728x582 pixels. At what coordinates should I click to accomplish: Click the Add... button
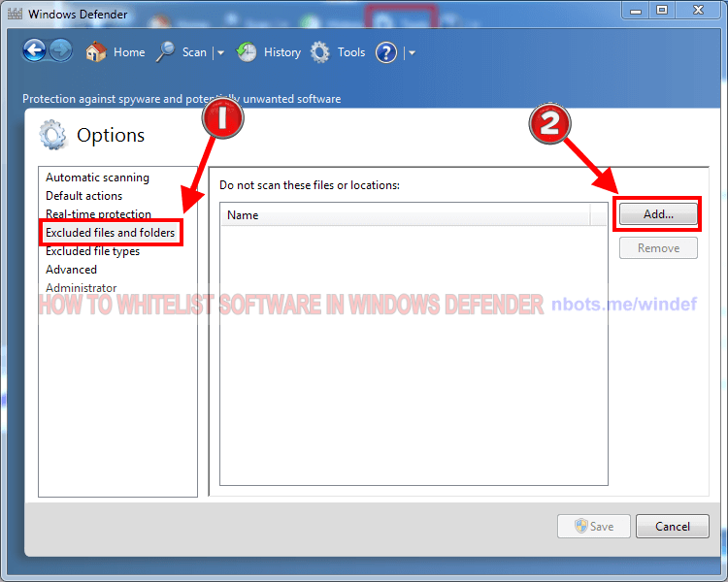coord(658,214)
